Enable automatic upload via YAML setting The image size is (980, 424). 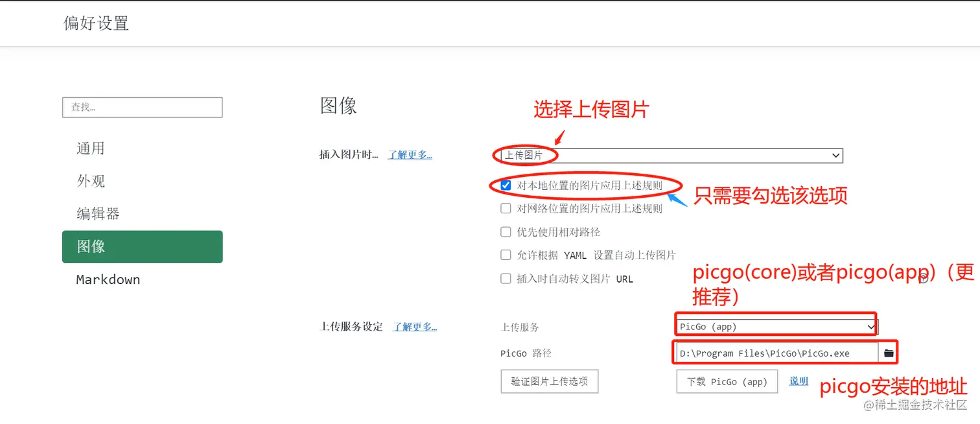pyautogui.click(x=505, y=255)
